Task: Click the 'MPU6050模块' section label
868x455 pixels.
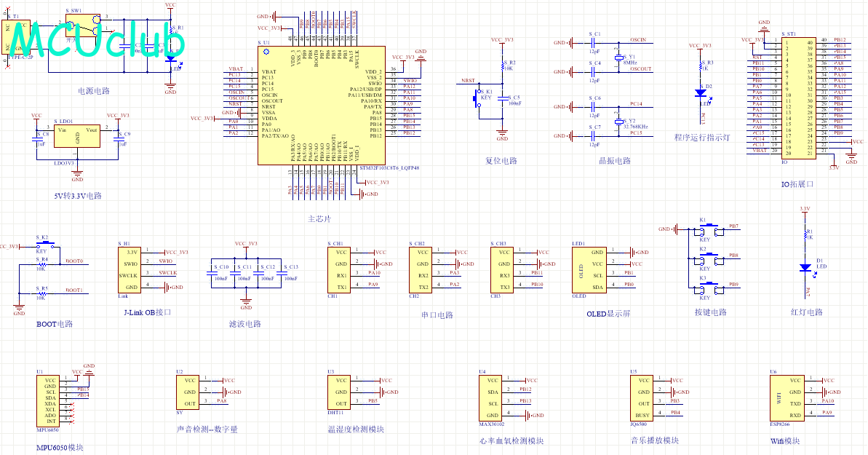Action: (60, 448)
